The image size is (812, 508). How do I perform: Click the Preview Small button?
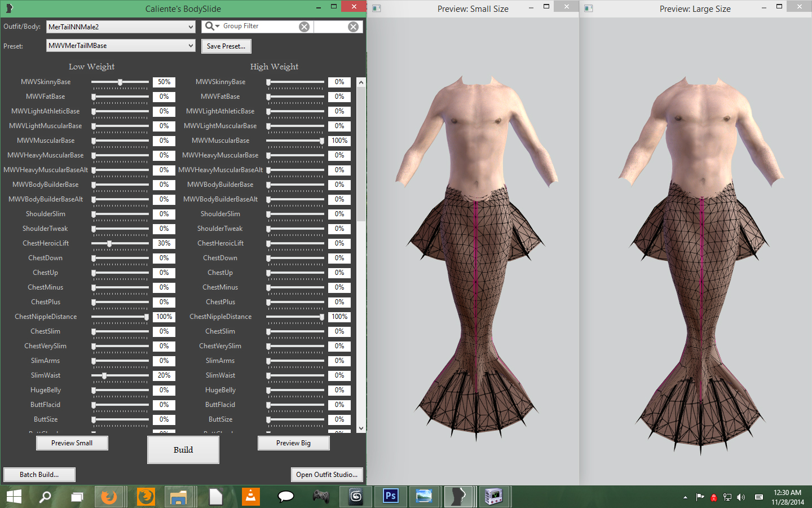[72, 443]
